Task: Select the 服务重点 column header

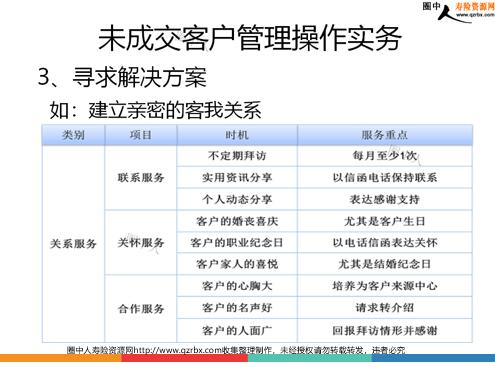Action: click(385, 135)
